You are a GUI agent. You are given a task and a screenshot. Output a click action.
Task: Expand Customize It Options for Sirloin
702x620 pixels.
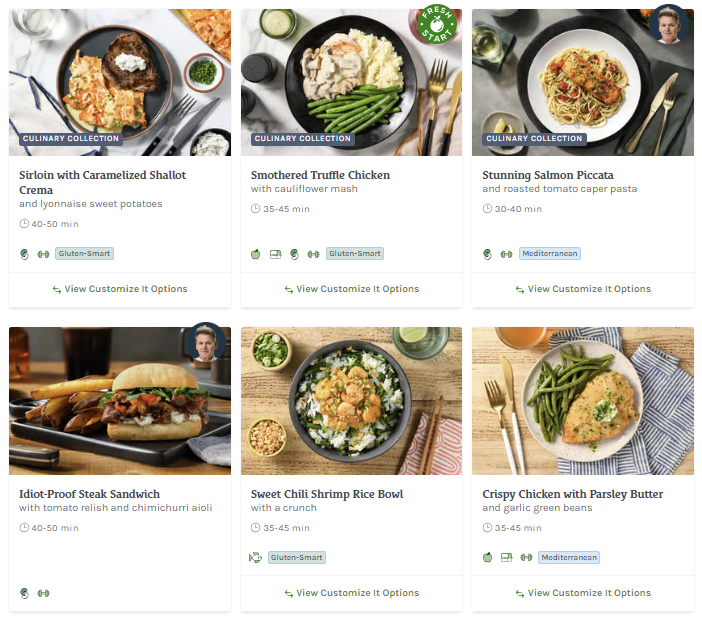coord(120,289)
